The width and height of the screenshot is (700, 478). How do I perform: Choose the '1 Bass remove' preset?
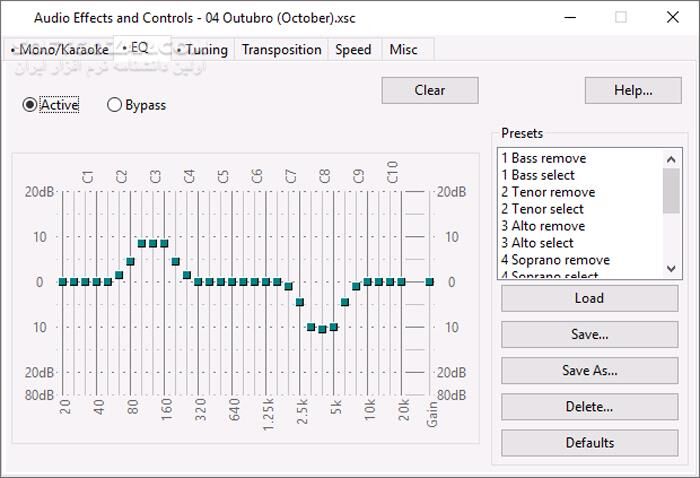coord(544,158)
